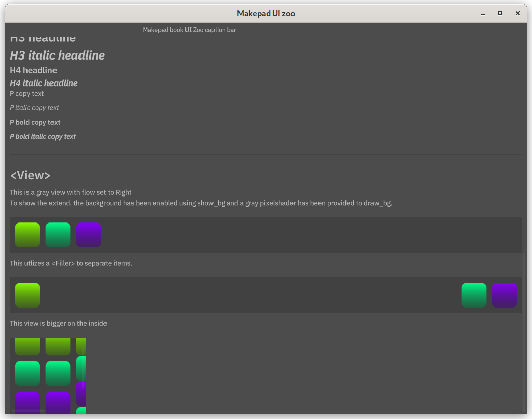Close the Makepad UI zoo window
The height and width of the screenshot is (419, 532).
point(518,14)
